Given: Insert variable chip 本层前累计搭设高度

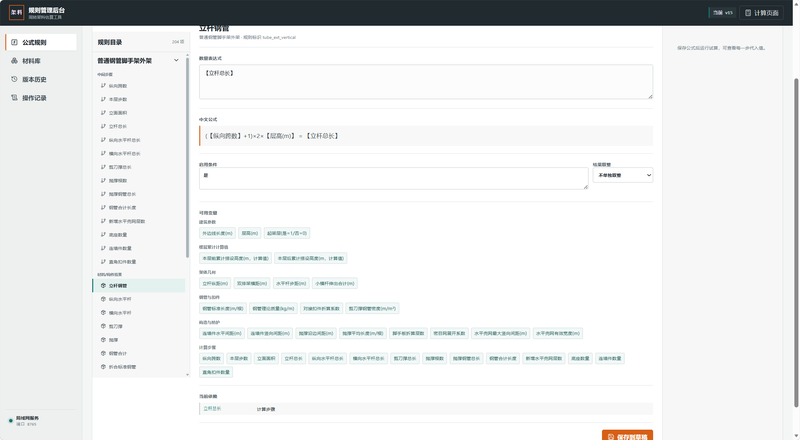Looking at the screenshot, I should [x=235, y=258].
